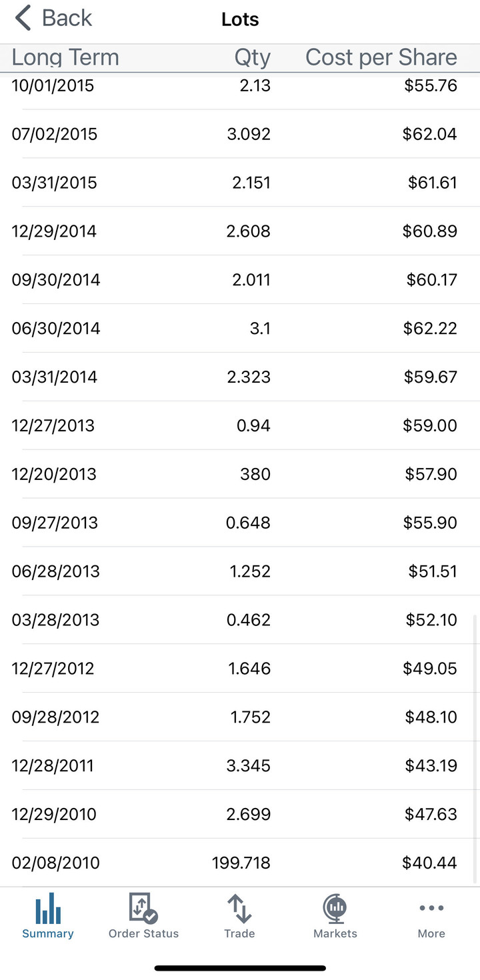The height and width of the screenshot is (980, 480).
Task: Go back using the Back label
Action: [x=67, y=19]
